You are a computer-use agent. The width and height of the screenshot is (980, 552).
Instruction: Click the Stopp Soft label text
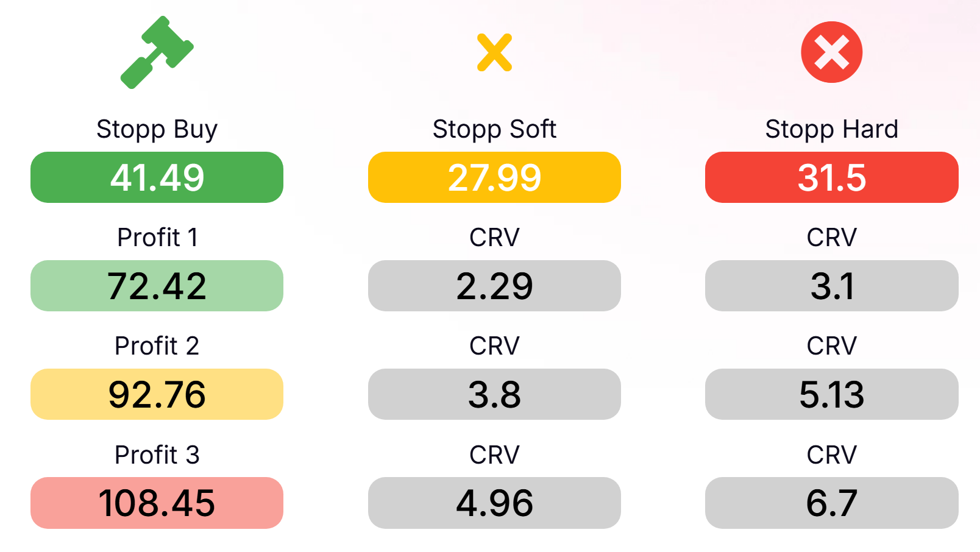coord(494,129)
